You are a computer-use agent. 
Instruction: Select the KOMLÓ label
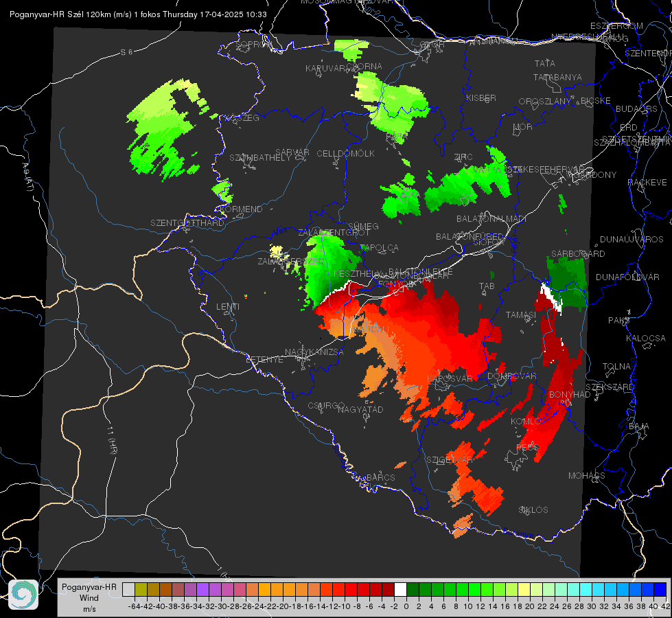coord(526,422)
